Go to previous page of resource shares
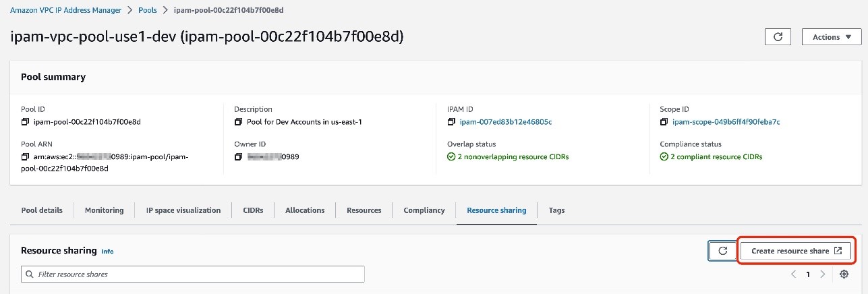The image size is (868, 294). click(x=793, y=274)
